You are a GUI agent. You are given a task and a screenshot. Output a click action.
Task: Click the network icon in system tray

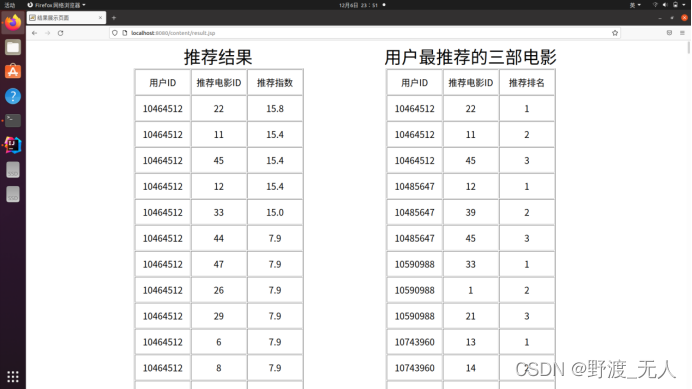pos(655,5)
